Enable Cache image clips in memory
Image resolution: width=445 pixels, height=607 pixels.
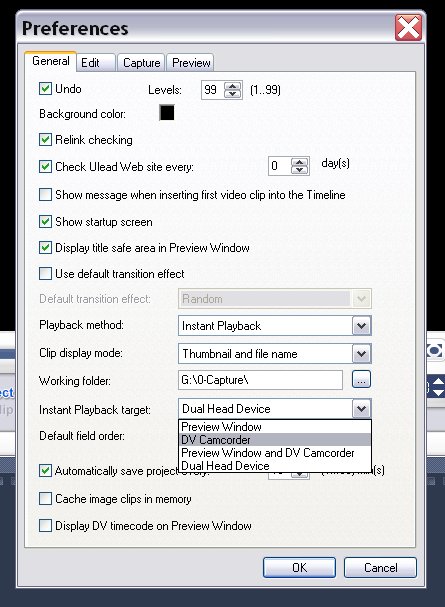[x=45, y=499]
